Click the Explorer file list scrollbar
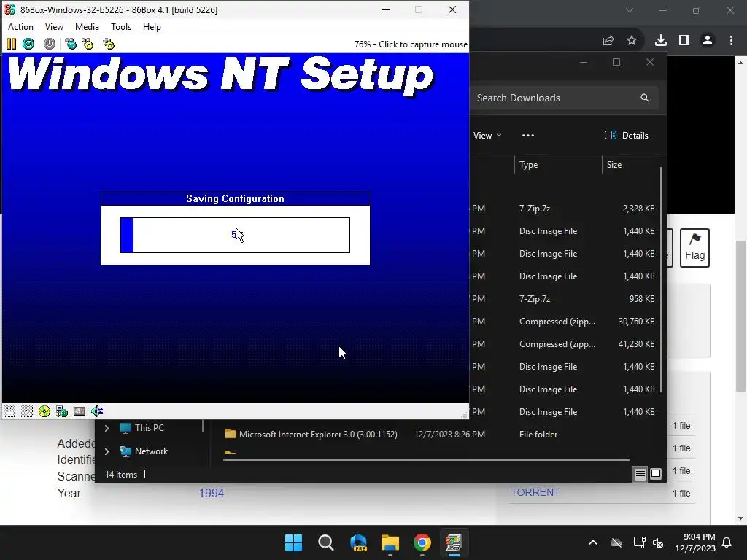 point(661,280)
